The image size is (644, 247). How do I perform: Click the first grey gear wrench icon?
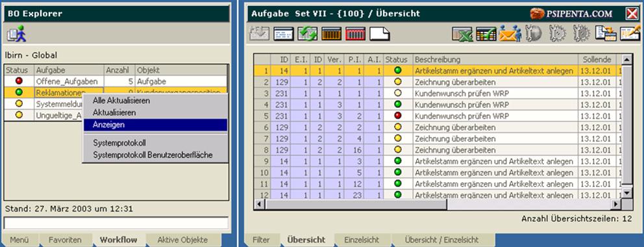[x=534, y=34]
